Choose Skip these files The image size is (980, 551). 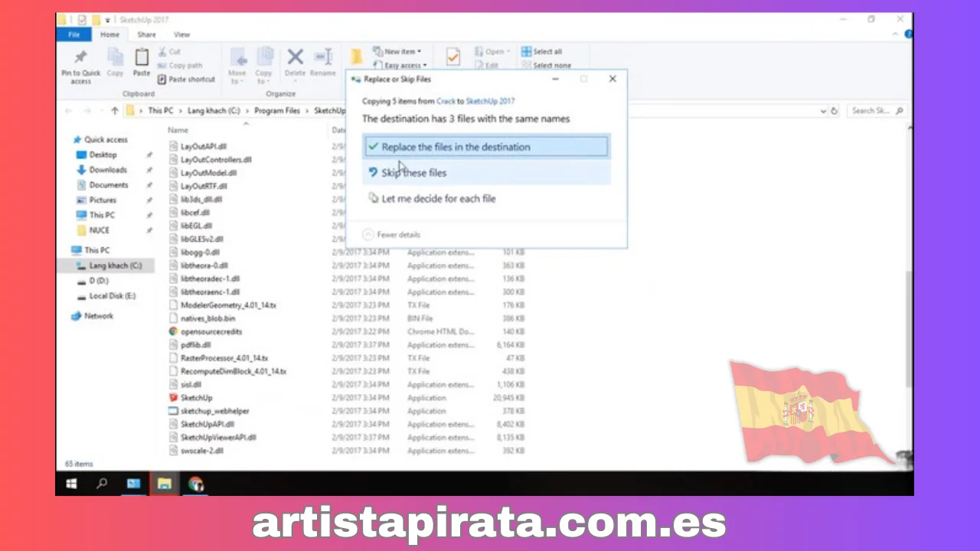486,173
